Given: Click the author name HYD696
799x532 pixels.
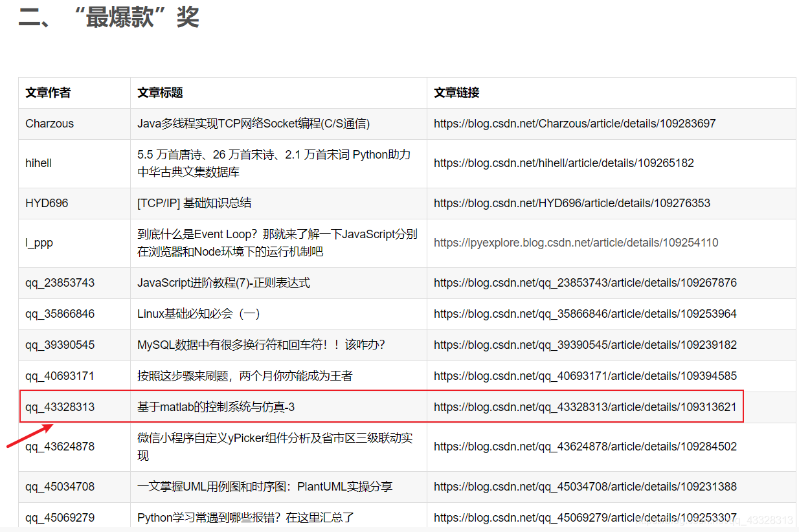Looking at the screenshot, I should tap(47, 203).
